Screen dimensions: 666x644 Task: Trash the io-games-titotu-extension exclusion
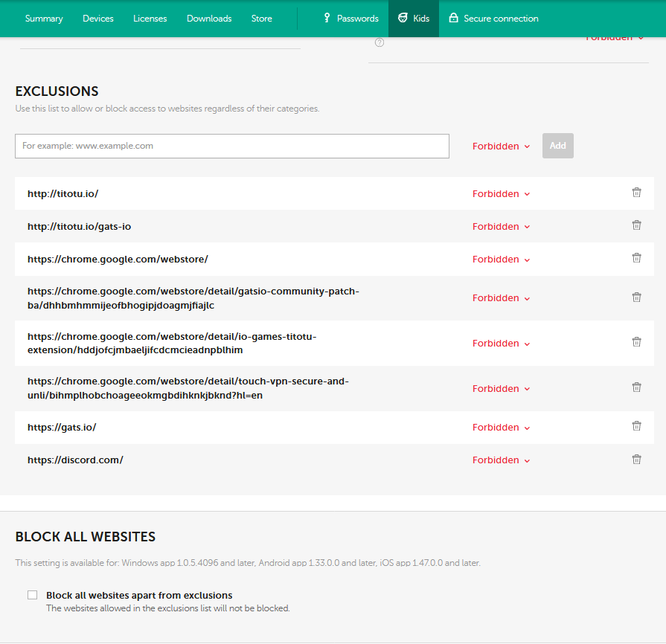click(636, 342)
